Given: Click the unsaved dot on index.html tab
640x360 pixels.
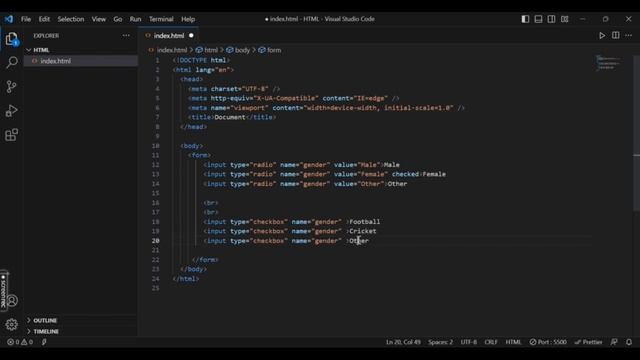Looking at the screenshot, I should click(191, 36).
